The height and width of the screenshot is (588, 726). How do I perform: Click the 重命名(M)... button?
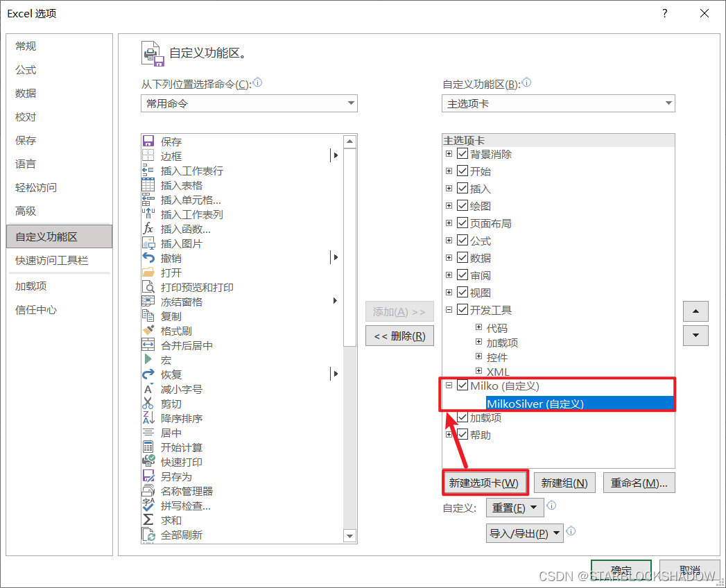pyautogui.click(x=639, y=483)
